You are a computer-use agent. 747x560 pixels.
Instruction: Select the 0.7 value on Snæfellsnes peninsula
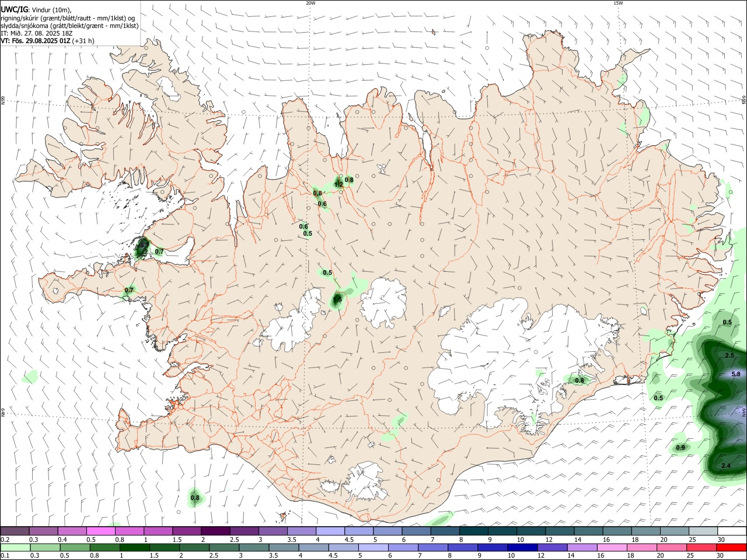click(129, 290)
